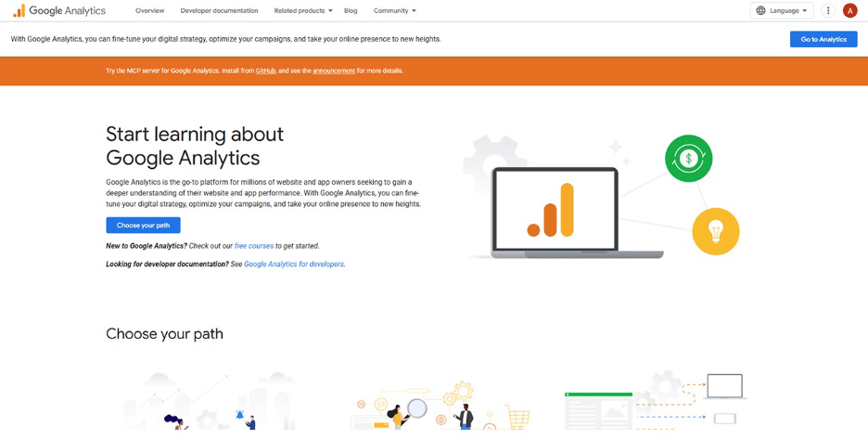Open the Blog nav item
868x440 pixels.
pyautogui.click(x=351, y=10)
